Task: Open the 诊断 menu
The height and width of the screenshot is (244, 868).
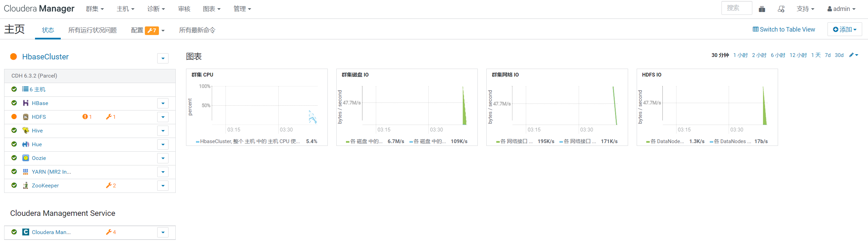Action: pos(156,9)
